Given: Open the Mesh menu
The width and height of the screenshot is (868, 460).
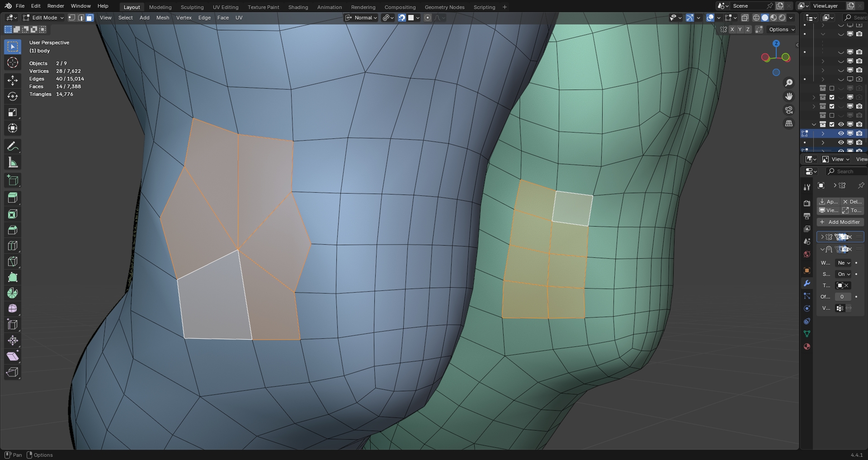Looking at the screenshot, I should click(x=163, y=18).
